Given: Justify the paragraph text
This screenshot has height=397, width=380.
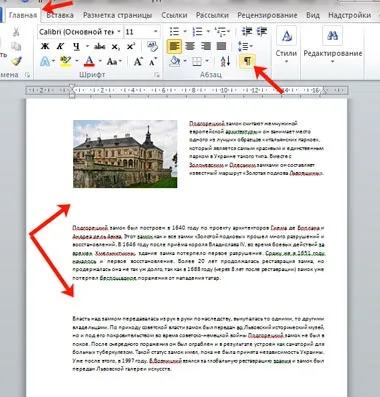Looking at the screenshot, I should (x=221, y=46).
